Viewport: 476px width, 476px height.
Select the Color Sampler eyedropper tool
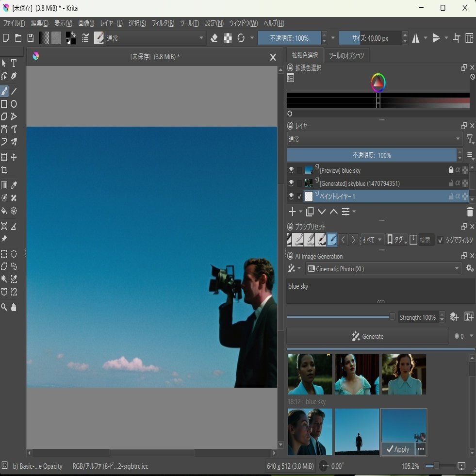tap(14, 185)
